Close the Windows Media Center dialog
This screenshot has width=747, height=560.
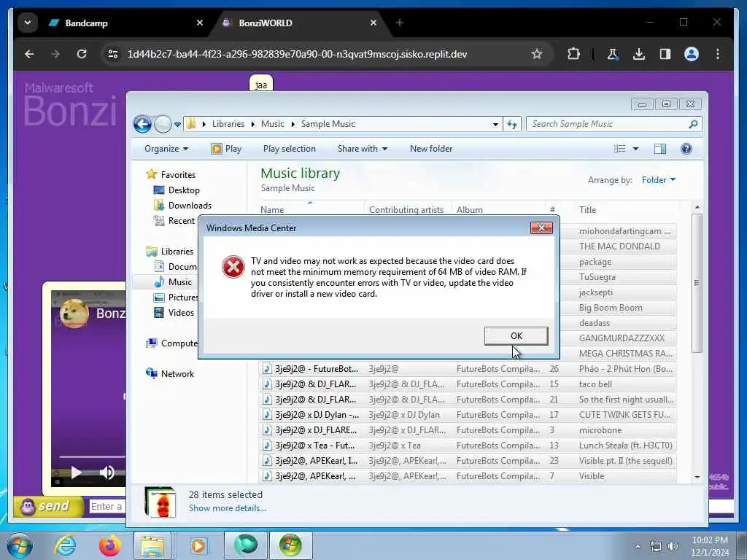[x=541, y=228]
